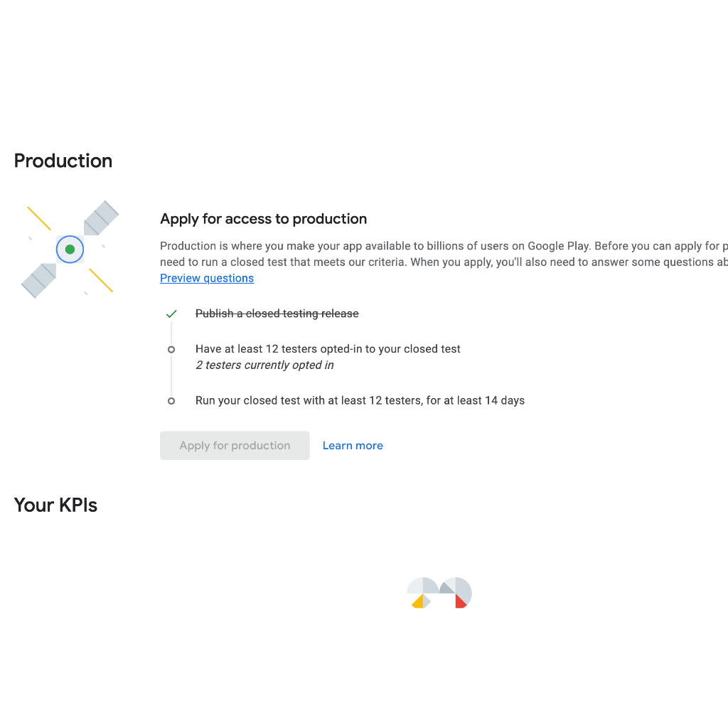Click the "2 testers currently opted in" status text

264,365
